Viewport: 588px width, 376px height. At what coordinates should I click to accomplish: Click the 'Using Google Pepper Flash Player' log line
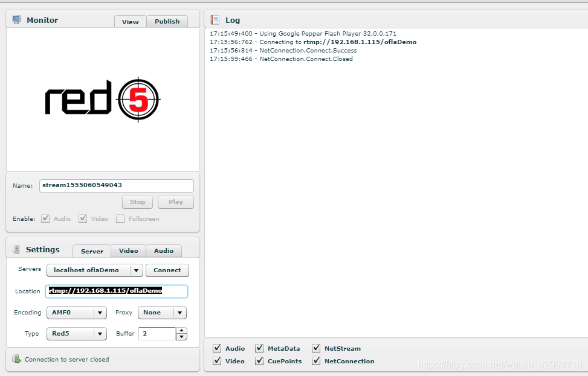click(303, 34)
